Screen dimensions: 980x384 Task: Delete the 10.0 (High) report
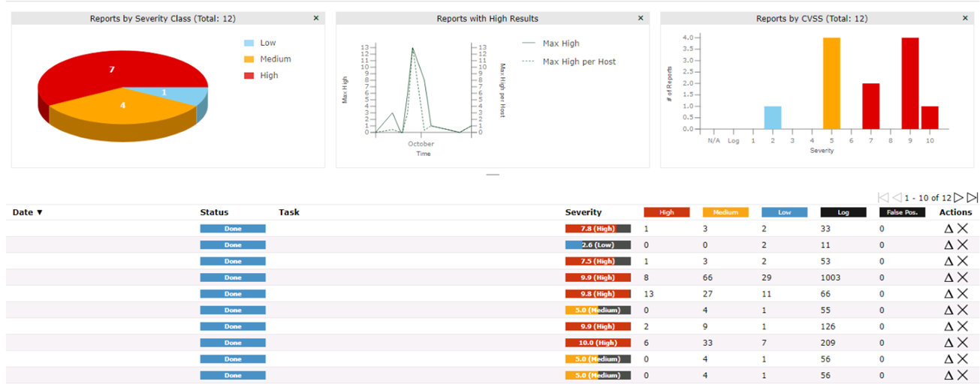click(x=962, y=343)
